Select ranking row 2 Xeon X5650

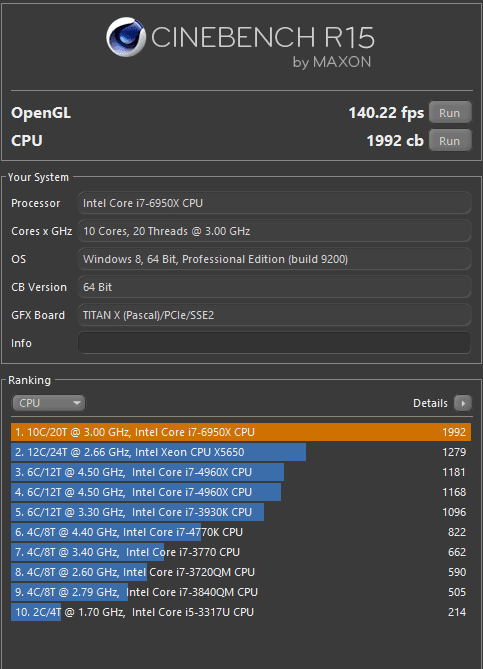coord(241,452)
